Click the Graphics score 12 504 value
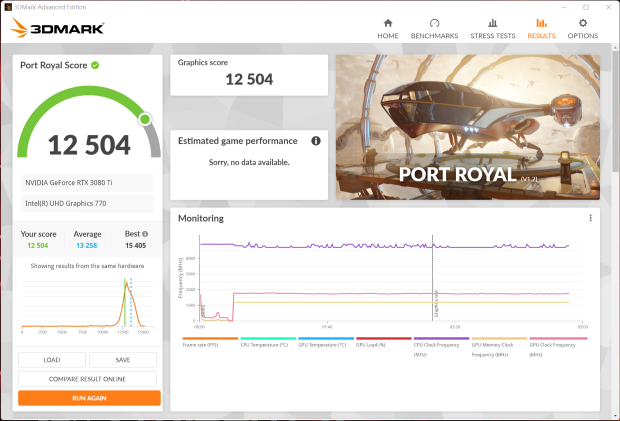This screenshot has width=620, height=421. 249,79
